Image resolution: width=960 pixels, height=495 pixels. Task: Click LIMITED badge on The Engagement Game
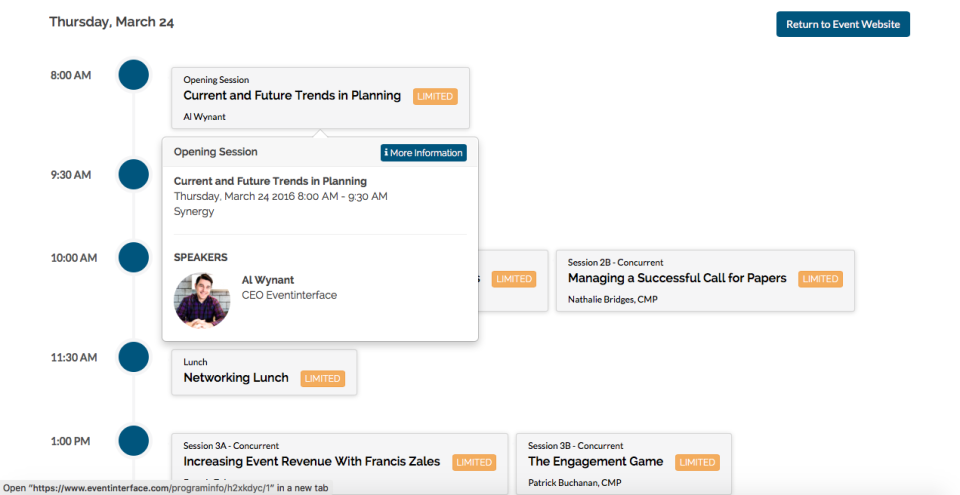click(x=697, y=463)
